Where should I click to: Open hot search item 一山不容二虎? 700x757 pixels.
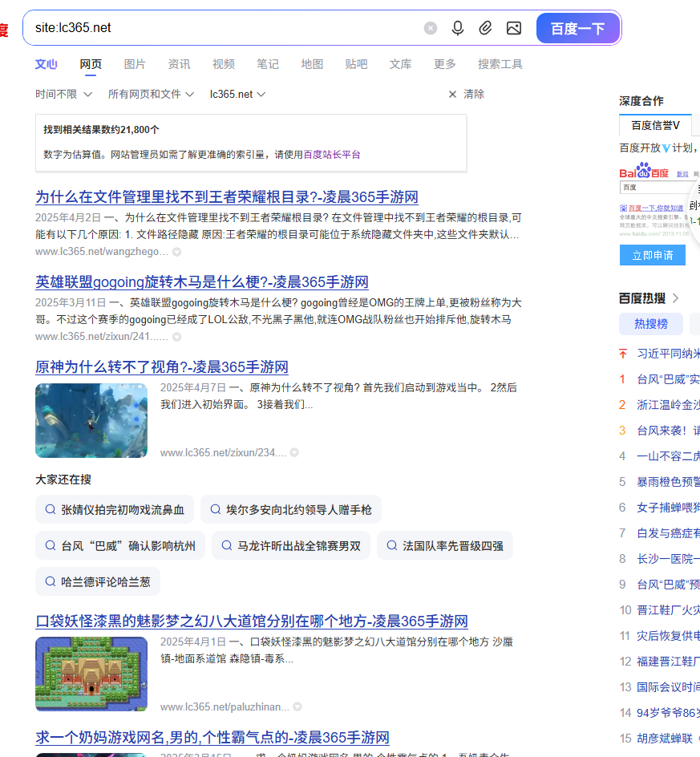tap(668, 456)
